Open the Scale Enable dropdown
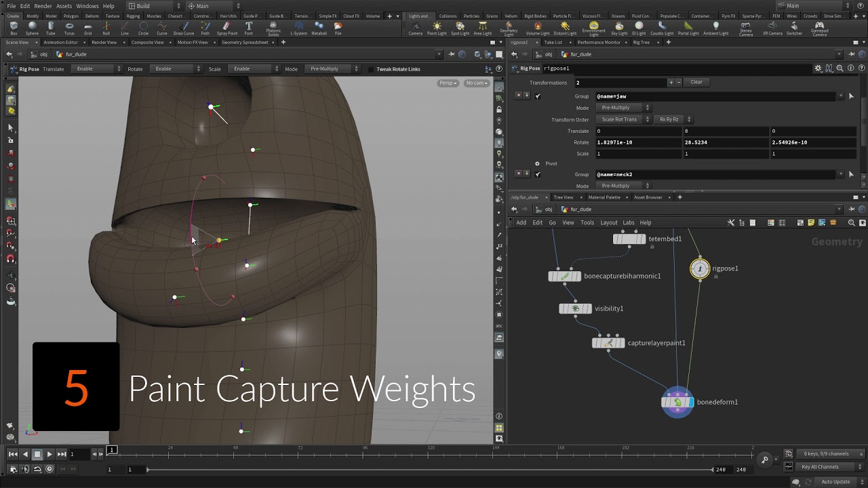Image resolution: width=868 pixels, height=488 pixels. [x=253, y=68]
